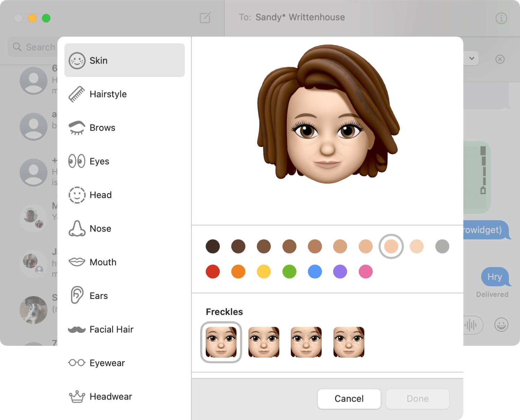Open the emoji picker smiley icon
Image resolution: width=520 pixels, height=420 pixels.
(501, 325)
